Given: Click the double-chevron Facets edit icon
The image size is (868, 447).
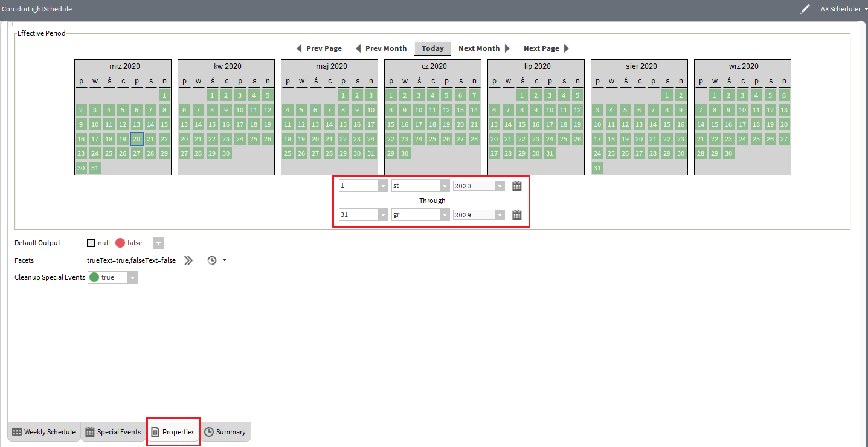Looking at the screenshot, I should [x=188, y=260].
